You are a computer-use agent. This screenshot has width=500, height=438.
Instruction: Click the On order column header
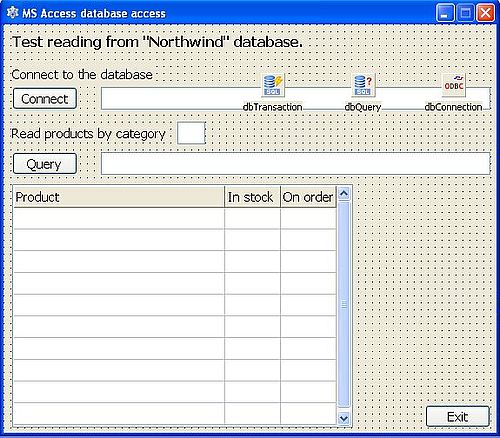click(x=308, y=197)
